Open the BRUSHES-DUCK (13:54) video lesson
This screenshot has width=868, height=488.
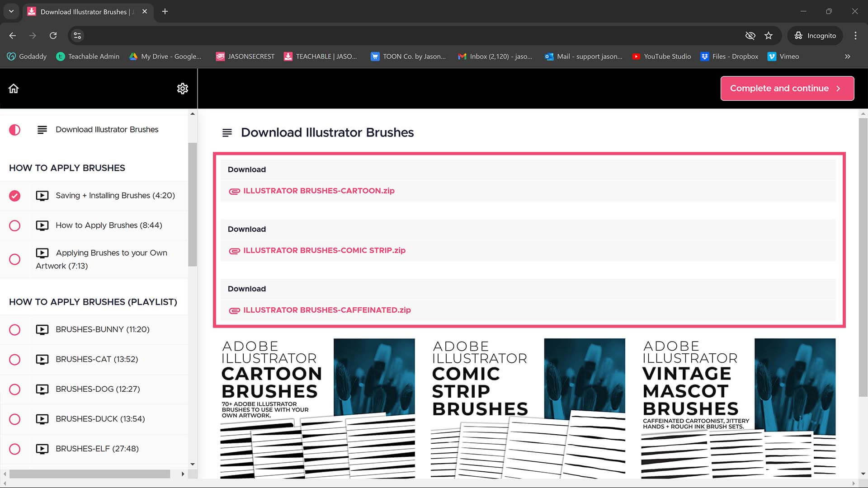[x=100, y=419]
